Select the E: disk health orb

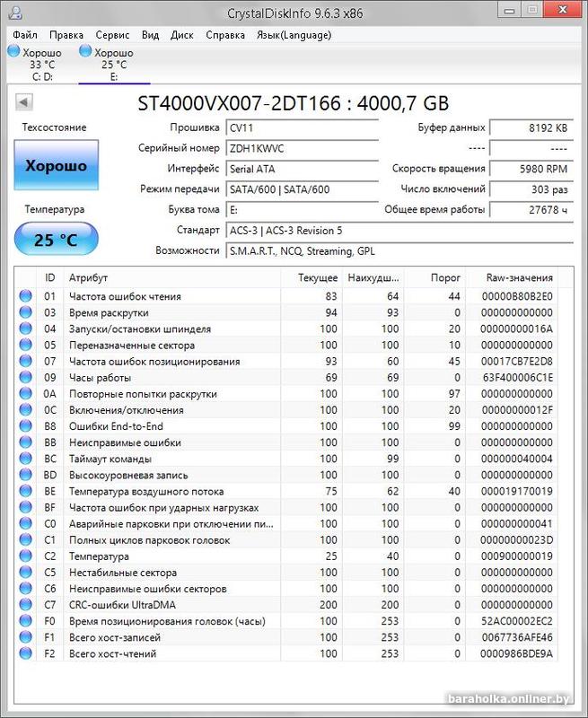(85, 51)
